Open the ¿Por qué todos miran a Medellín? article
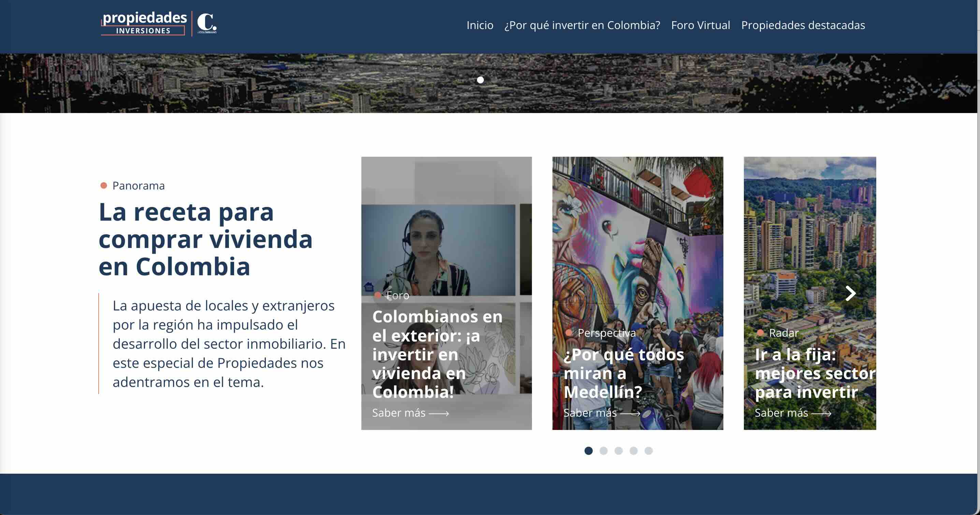The width and height of the screenshot is (980, 515). [623, 373]
